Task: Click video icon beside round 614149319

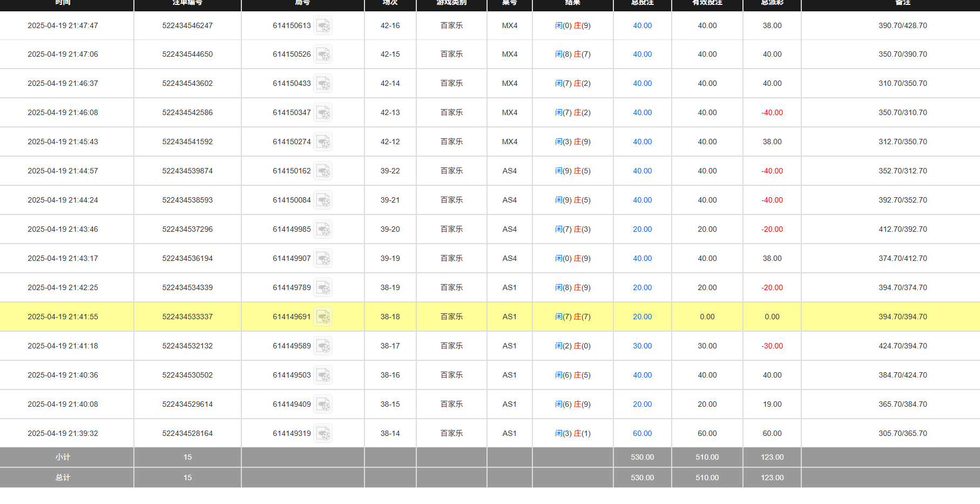Action: click(x=323, y=434)
